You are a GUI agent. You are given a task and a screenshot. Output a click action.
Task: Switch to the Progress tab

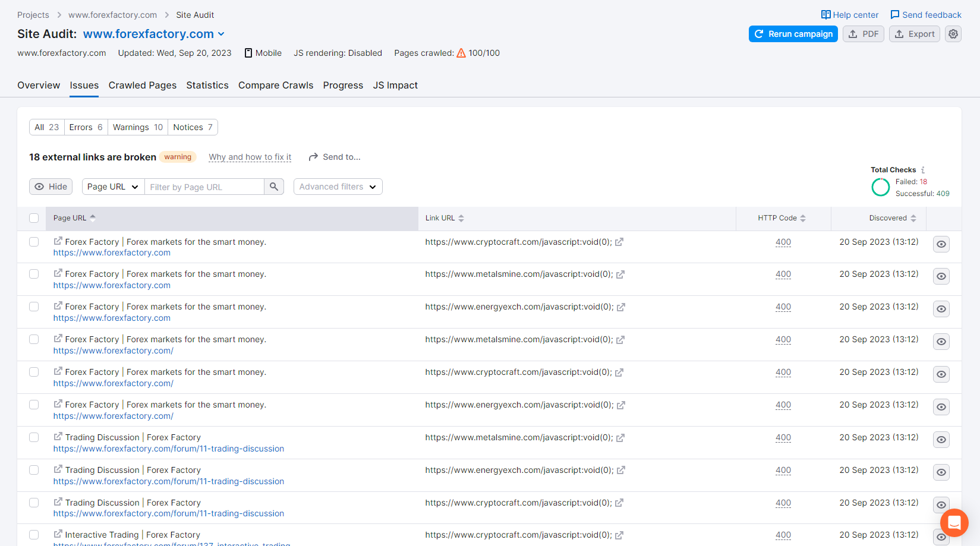click(x=343, y=86)
